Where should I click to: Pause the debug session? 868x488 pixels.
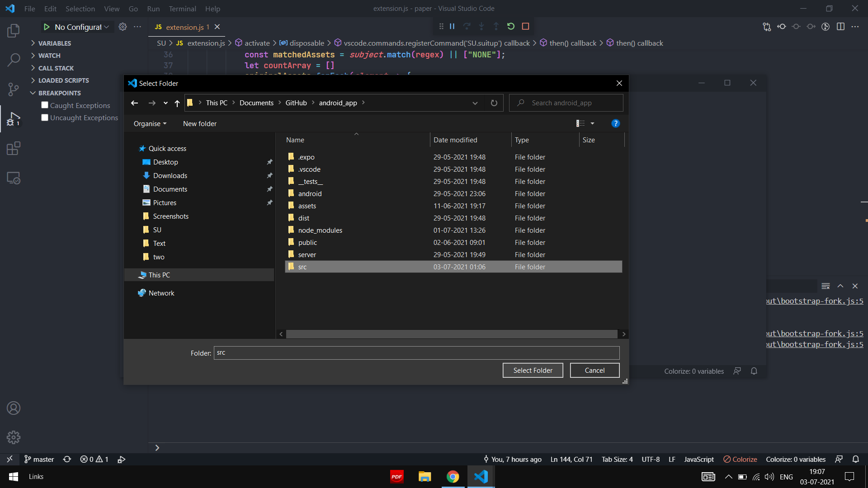pos(452,26)
